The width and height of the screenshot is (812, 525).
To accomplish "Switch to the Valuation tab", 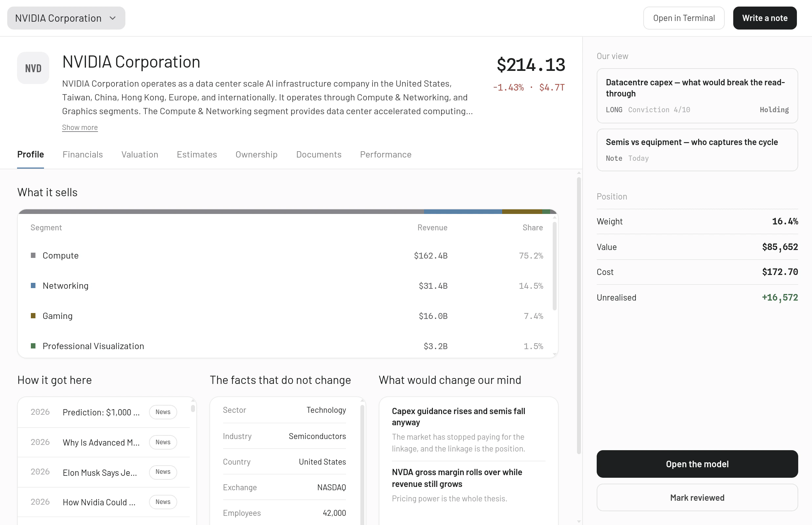I will [x=140, y=155].
